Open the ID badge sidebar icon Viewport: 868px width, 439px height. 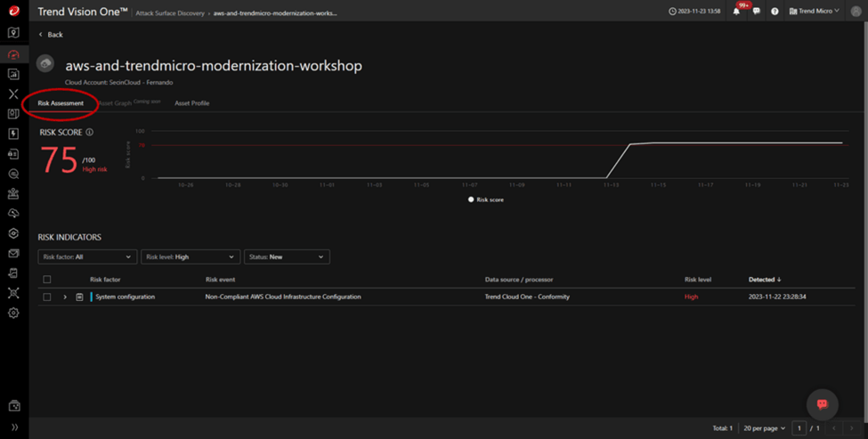click(x=14, y=114)
